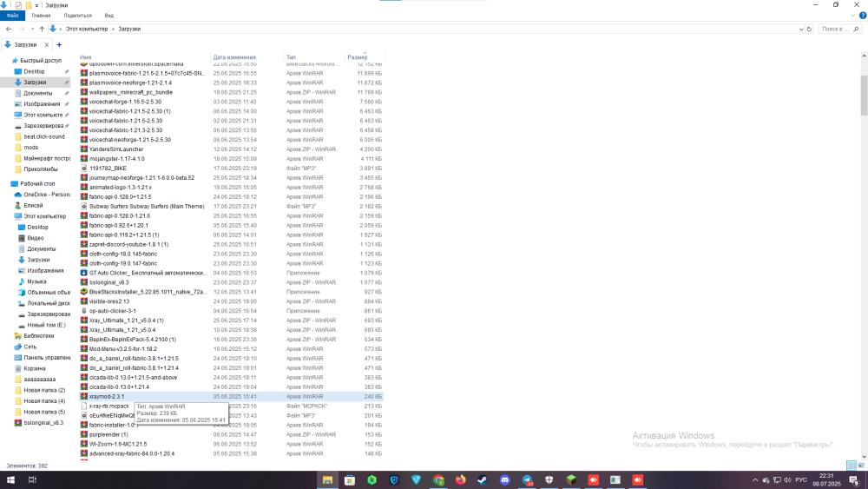Close the Загрузки folder tab

pyautogui.click(x=47, y=45)
